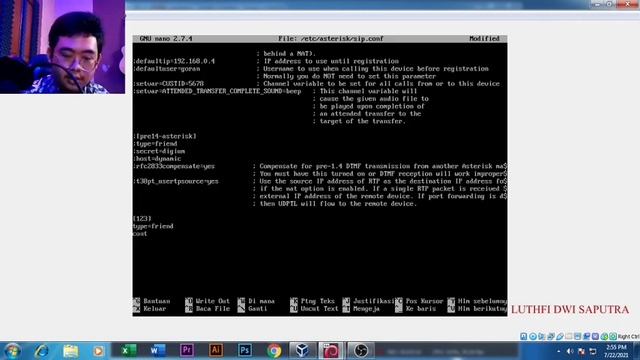Click the ';t38pt_usertpsource=yes' line

click(x=176, y=181)
